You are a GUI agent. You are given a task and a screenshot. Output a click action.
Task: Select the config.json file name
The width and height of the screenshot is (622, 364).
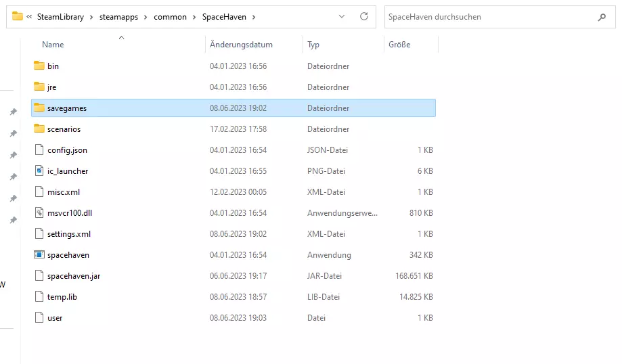pos(68,150)
